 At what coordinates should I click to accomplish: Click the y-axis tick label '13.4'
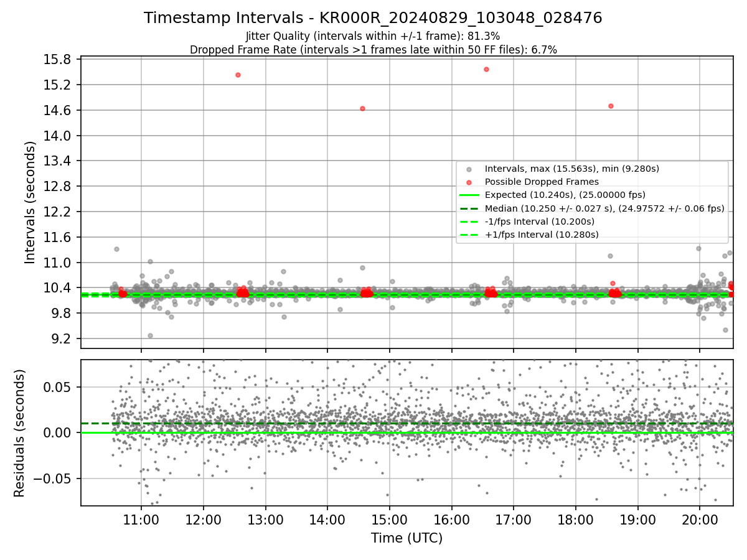click(x=58, y=161)
